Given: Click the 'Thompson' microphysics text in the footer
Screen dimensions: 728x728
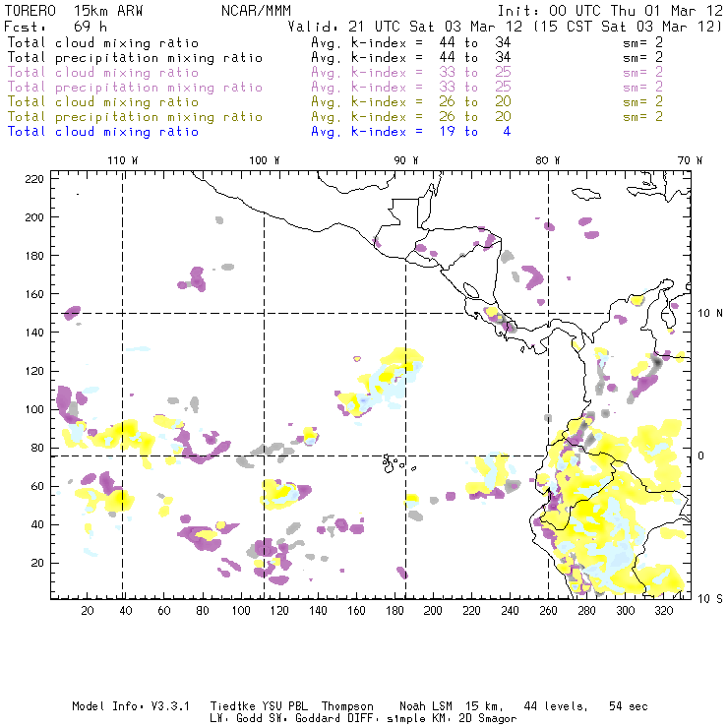Looking at the screenshot, I should (x=347, y=706).
